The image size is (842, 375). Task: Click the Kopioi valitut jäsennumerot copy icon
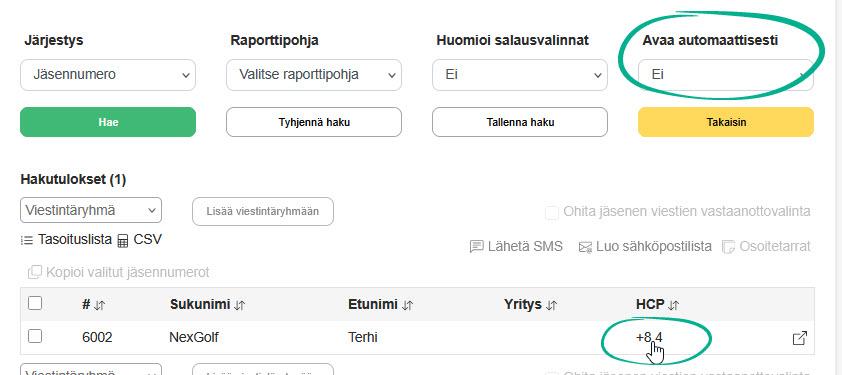[x=34, y=272]
